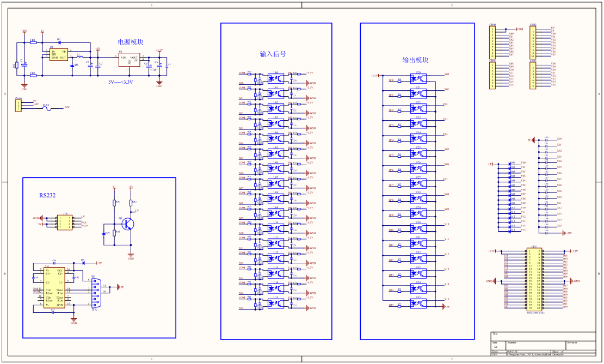The width and height of the screenshot is (604, 364).
Task: Click the UP label left of the diode array
Action: [491, 164]
